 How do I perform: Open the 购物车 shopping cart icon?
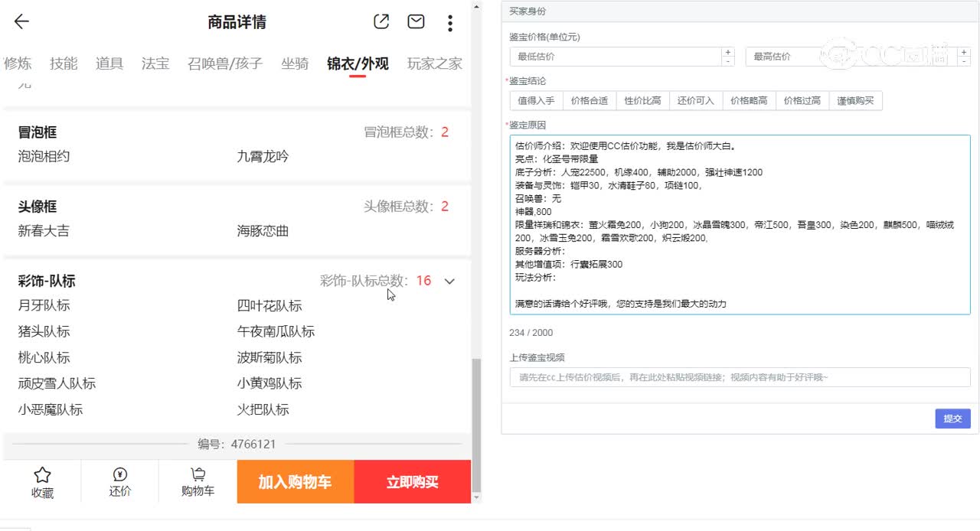coord(197,481)
